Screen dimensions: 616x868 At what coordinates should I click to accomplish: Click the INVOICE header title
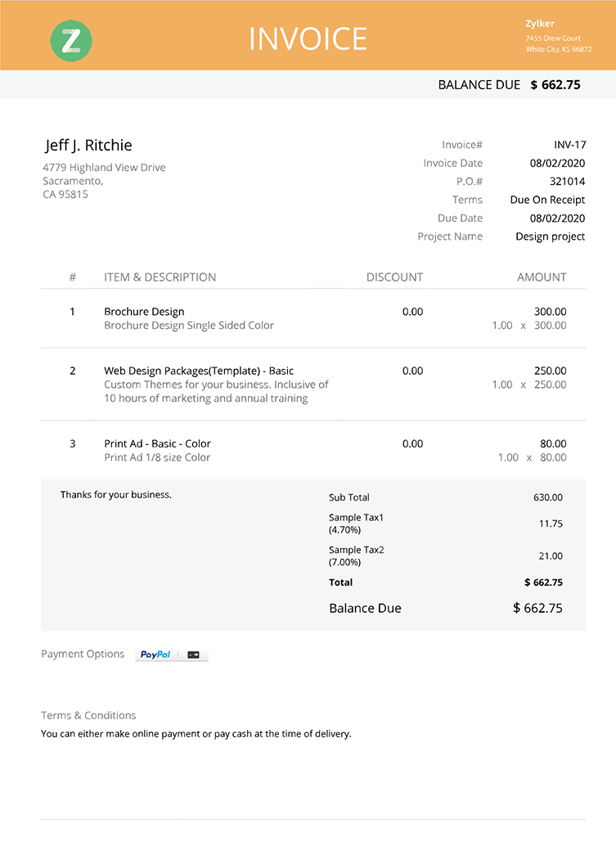click(x=308, y=39)
